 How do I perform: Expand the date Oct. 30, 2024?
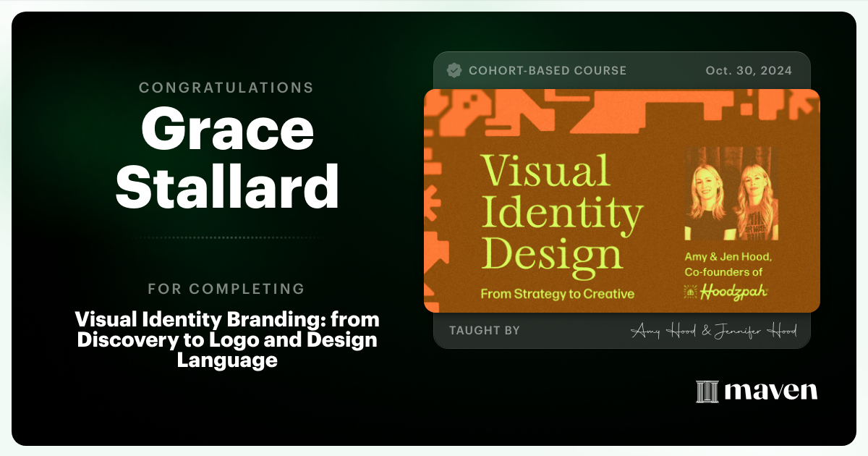(x=748, y=70)
